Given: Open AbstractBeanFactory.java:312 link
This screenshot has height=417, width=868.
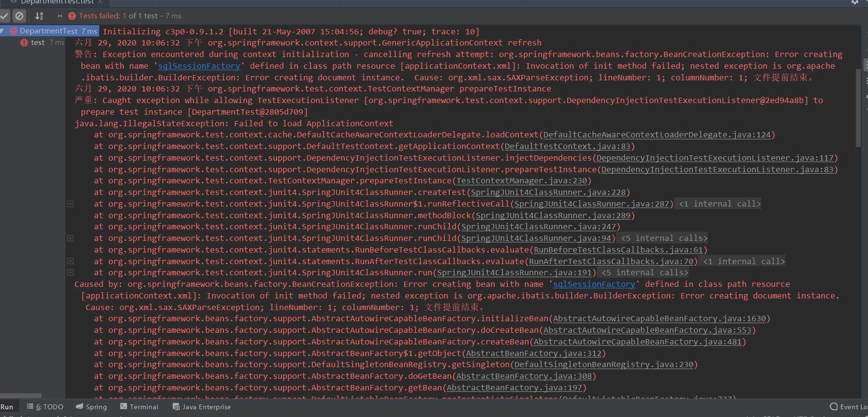Looking at the screenshot, I should (533, 353).
